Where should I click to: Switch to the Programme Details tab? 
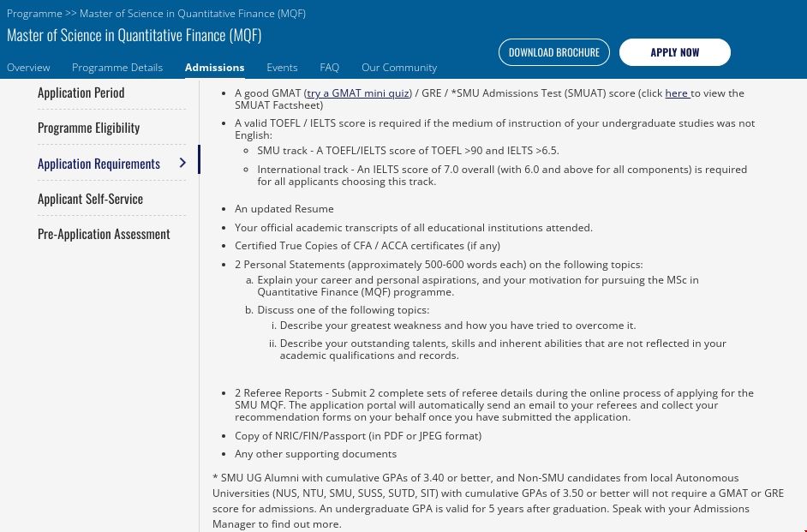(x=117, y=68)
